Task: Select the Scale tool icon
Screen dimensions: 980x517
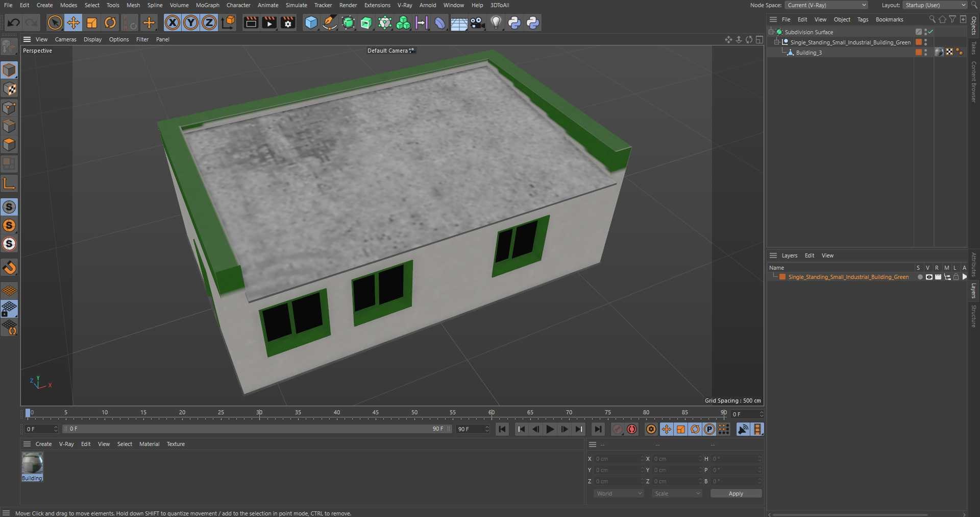Action: (x=92, y=22)
